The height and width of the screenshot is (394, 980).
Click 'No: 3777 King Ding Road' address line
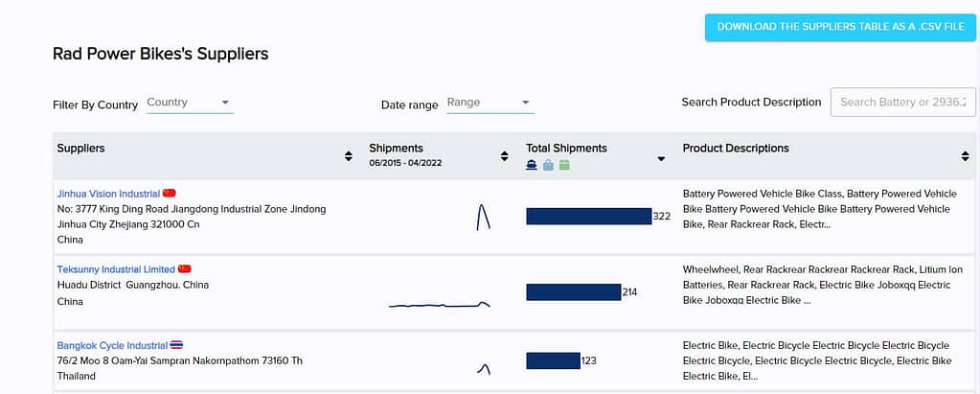click(192, 209)
